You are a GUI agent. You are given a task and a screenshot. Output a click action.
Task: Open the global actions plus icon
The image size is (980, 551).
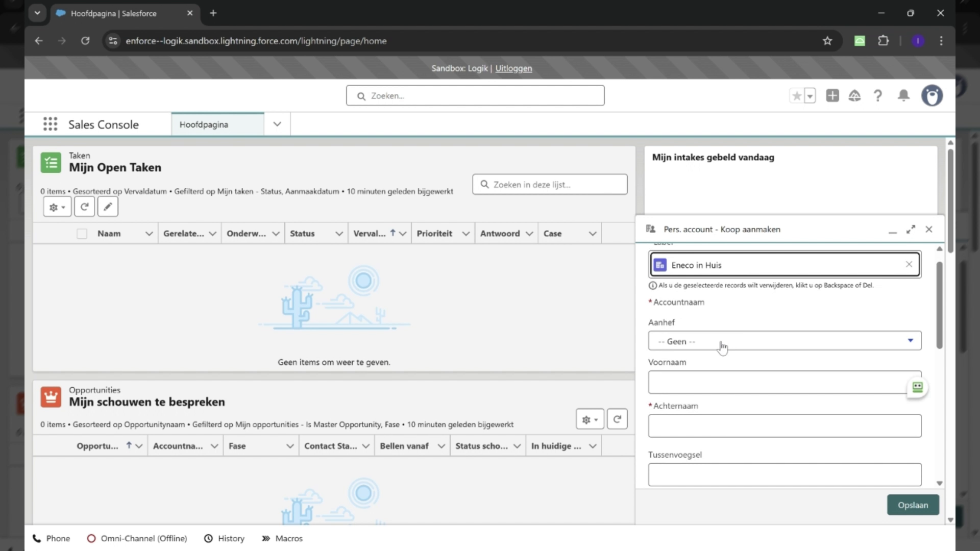click(x=832, y=95)
